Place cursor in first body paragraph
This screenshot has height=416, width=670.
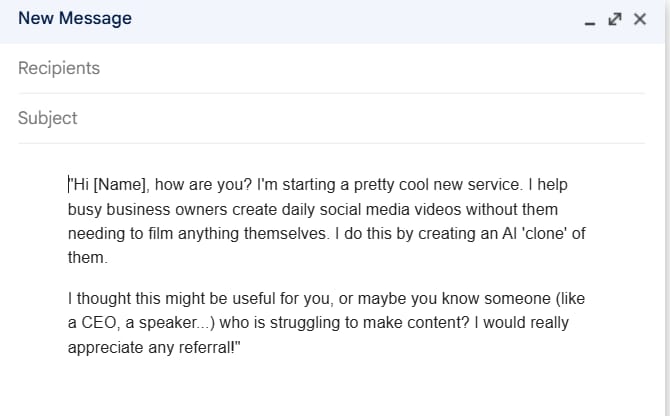[x=300, y=210]
